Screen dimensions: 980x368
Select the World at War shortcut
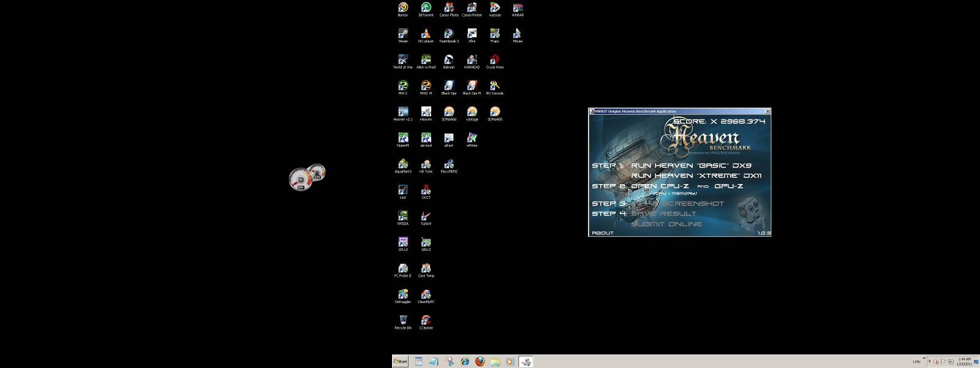click(x=403, y=61)
